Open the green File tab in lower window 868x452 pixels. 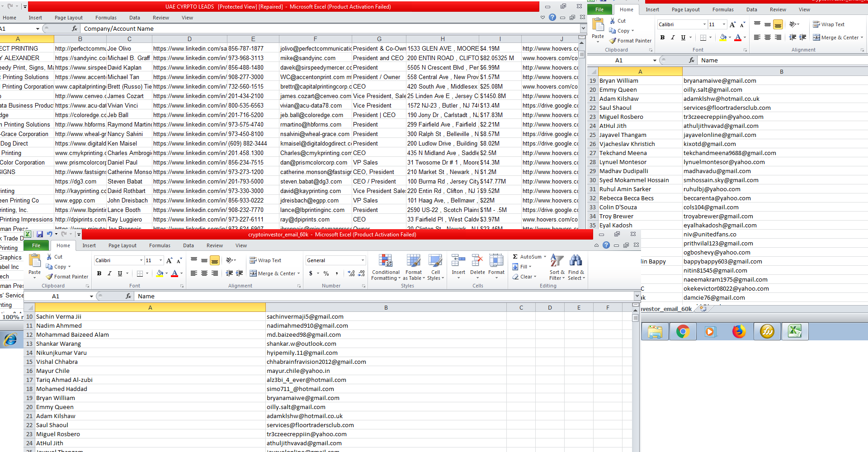click(x=36, y=245)
